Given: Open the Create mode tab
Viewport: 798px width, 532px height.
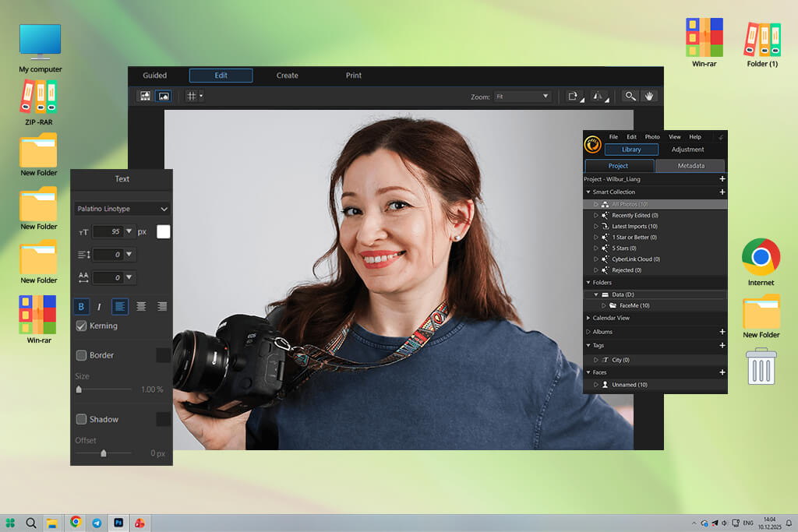Looking at the screenshot, I should click(287, 76).
